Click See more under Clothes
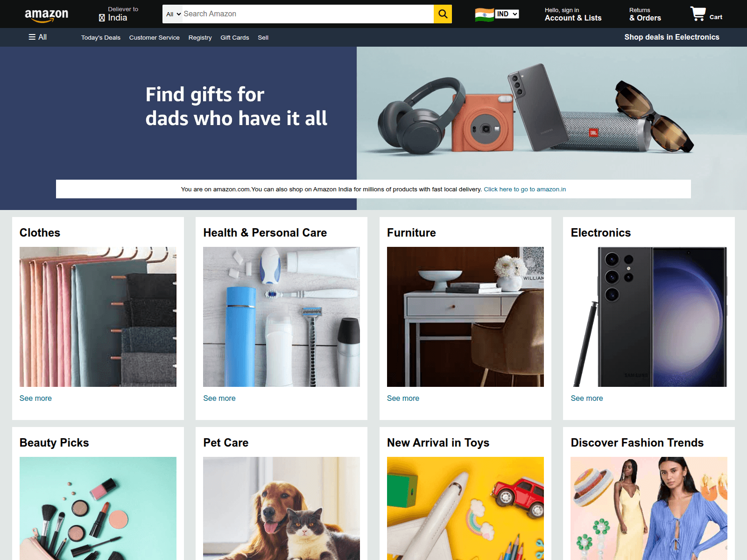The width and height of the screenshot is (747, 560). 35,398
